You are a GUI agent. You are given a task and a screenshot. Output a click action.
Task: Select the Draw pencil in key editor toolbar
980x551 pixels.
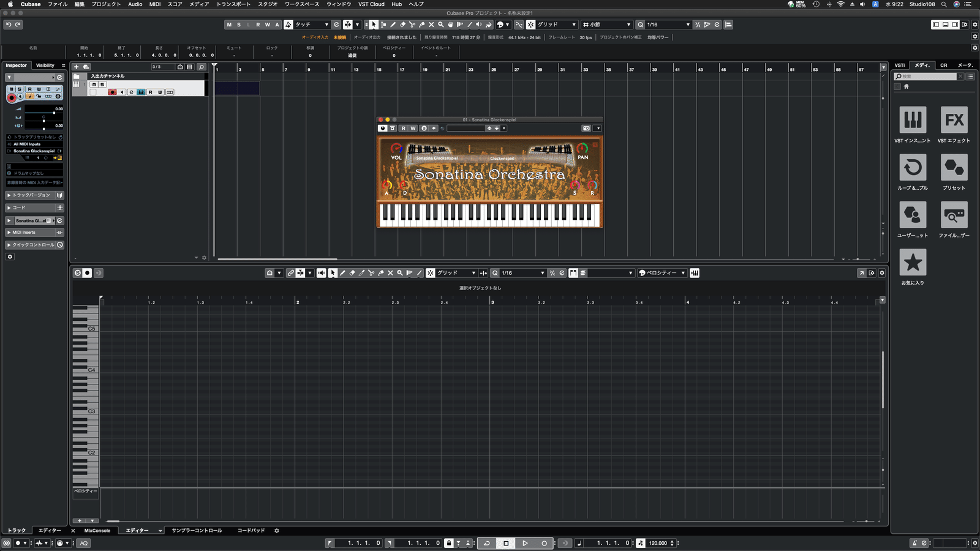(x=342, y=273)
